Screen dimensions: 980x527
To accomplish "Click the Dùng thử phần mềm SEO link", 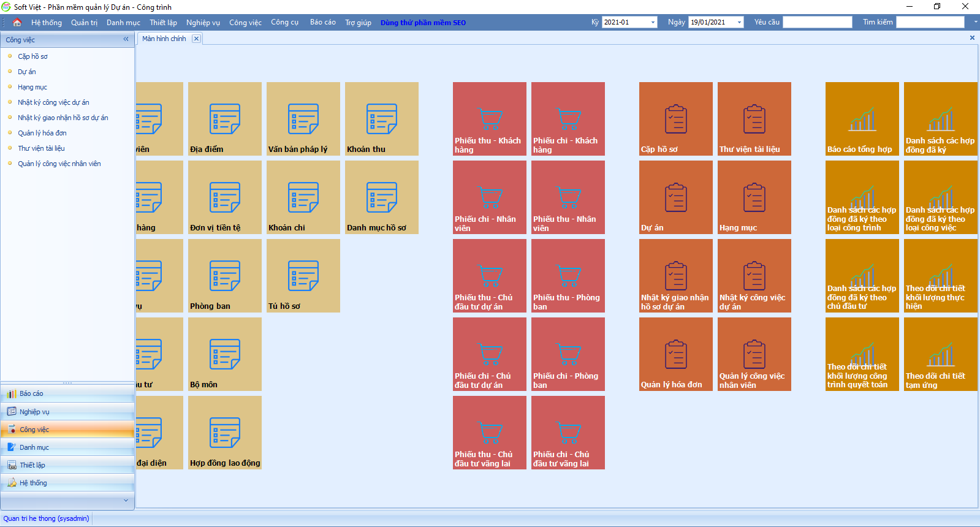I will point(423,23).
